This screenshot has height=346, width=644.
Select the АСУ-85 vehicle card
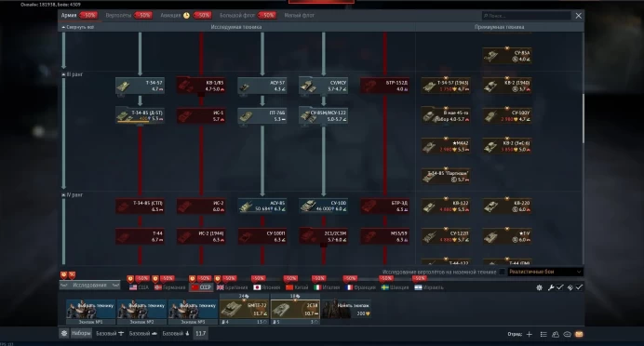click(x=262, y=206)
